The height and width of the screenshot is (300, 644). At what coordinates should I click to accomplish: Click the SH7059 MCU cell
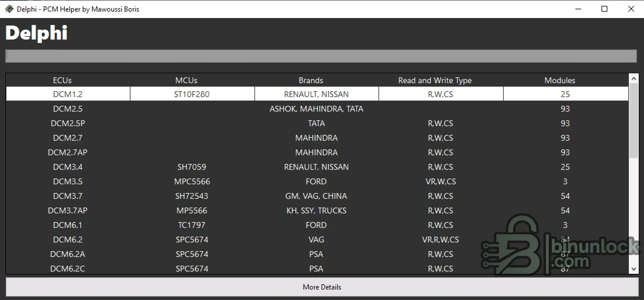click(192, 167)
